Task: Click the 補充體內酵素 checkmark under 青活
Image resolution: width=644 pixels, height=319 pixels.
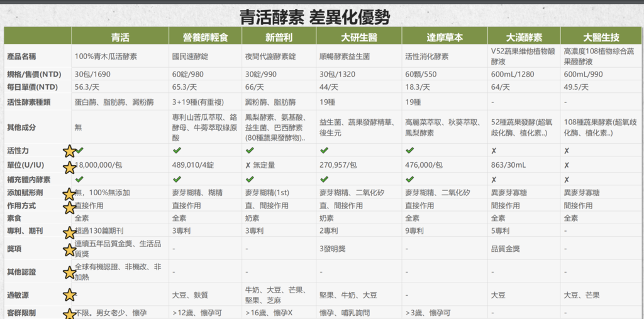Action: coord(79,179)
